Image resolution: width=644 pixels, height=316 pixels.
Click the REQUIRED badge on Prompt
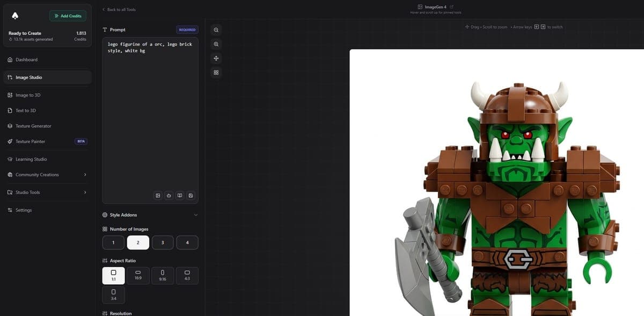[187, 30]
